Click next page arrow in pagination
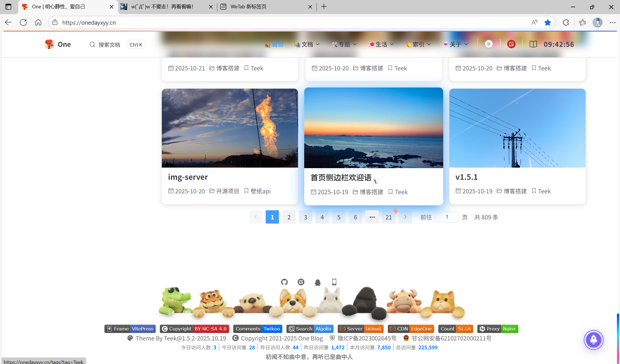This screenshot has height=364, width=620. tap(405, 217)
